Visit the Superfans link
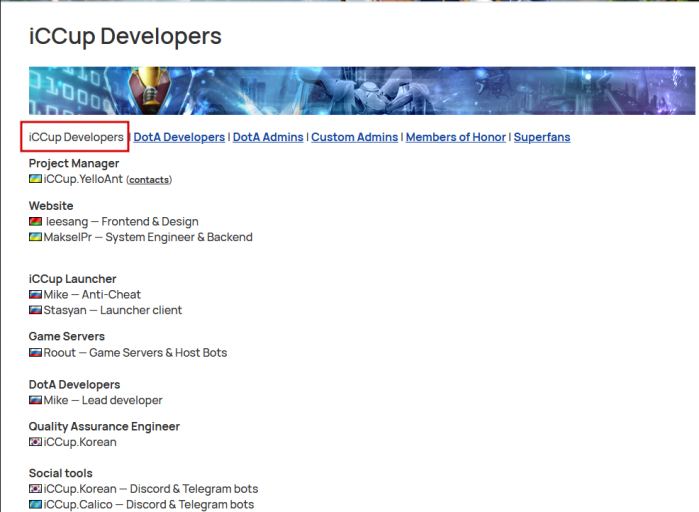This screenshot has width=699, height=512. [x=542, y=137]
